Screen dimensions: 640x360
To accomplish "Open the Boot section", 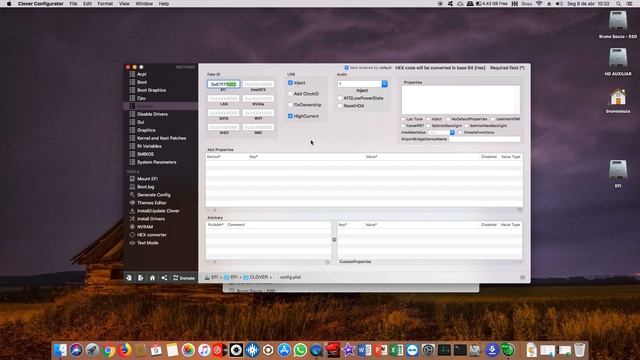I will click(x=142, y=82).
